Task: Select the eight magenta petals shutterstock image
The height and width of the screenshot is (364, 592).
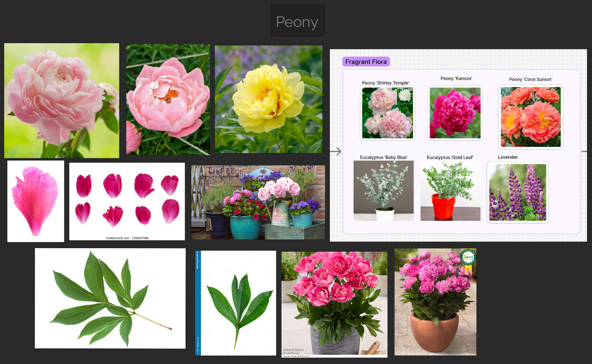Action: pyautogui.click(x=127, y=201)
